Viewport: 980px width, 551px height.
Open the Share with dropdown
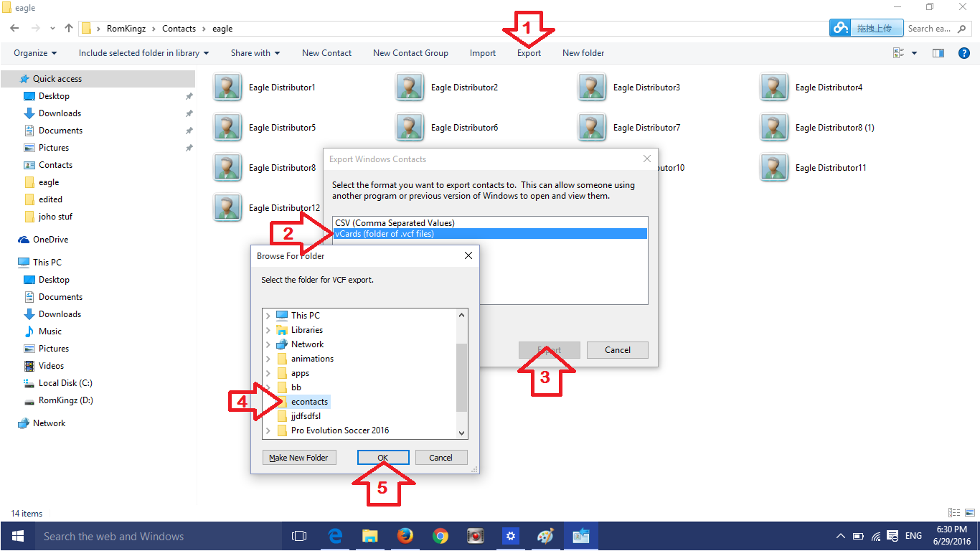[255, 52]
